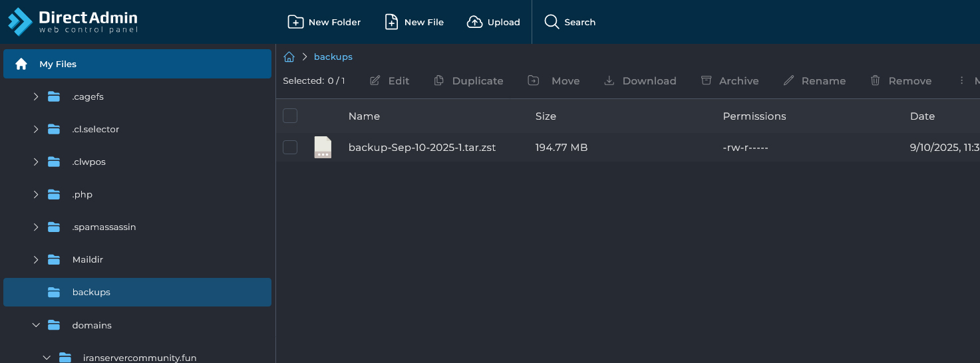Viewport: 980px width, 363px height.
Task: Collapse the iranservercommunity.fun folder chevron
Action: click(47, 358)
